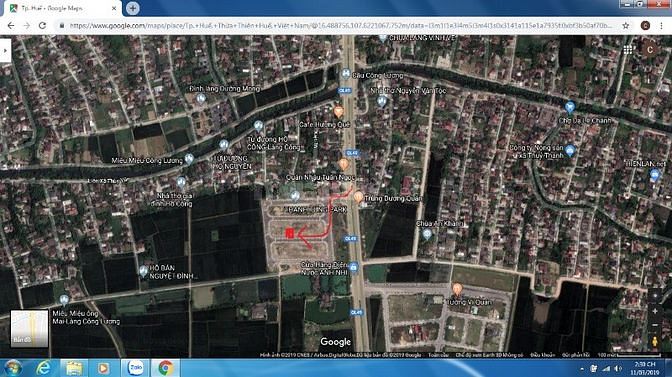This screenshot has height=377, width=672.
Task: Select Miếu Miếu Cống Lương marker
Action: [189, 159]
